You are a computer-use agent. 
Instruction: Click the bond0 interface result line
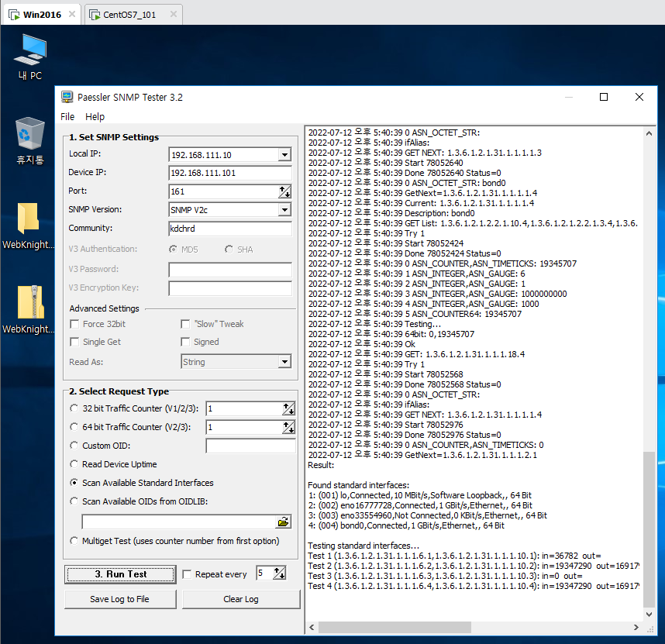pos(406,525)
